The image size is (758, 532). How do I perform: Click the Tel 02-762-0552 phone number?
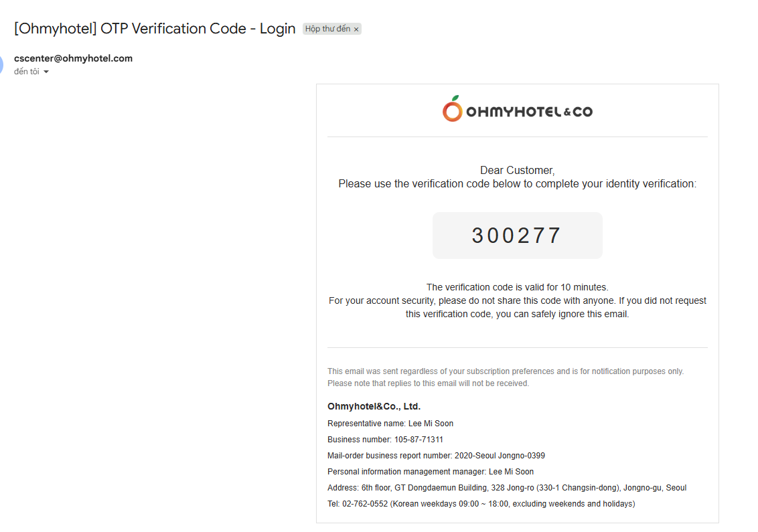[x=365, y=503]
